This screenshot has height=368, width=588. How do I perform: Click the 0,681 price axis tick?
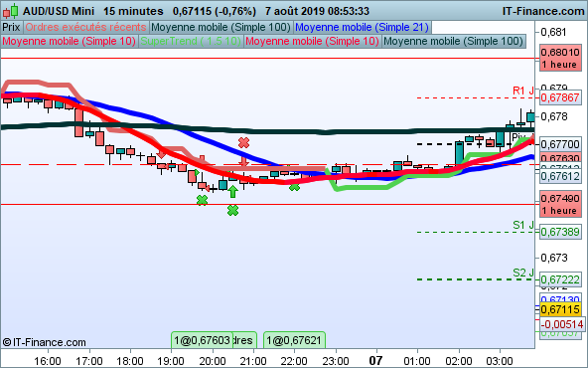point(553,32)
